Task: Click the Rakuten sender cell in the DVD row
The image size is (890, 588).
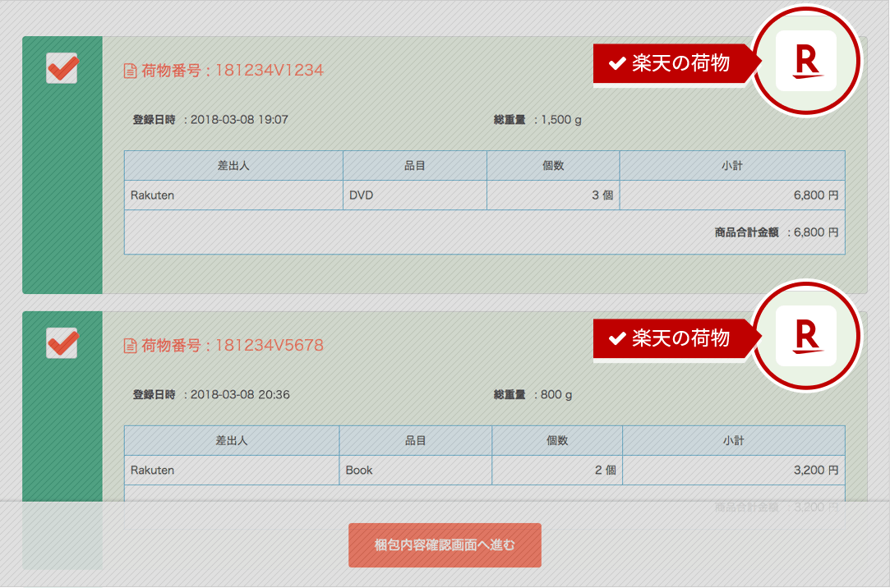Action: (x=234, y=195)
